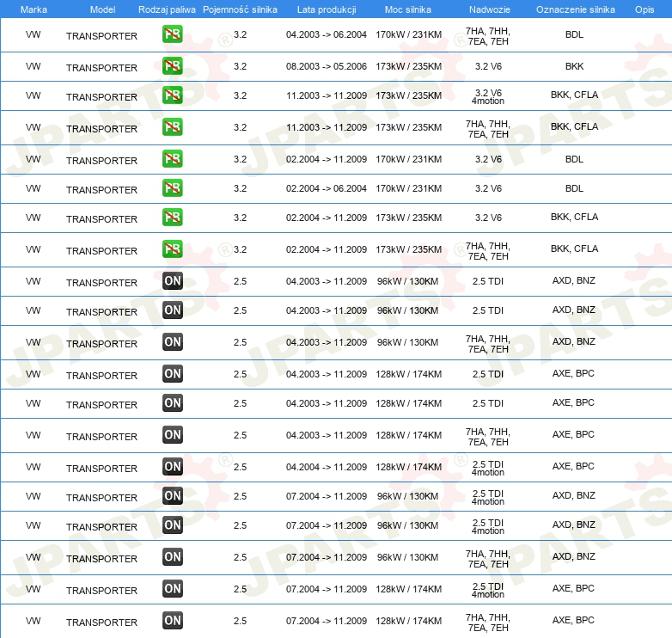The height and width of the screenshot is (638, 672).
Task: Select the date cell 04.2003 -> 06.2004
Action: click(327, 34)
